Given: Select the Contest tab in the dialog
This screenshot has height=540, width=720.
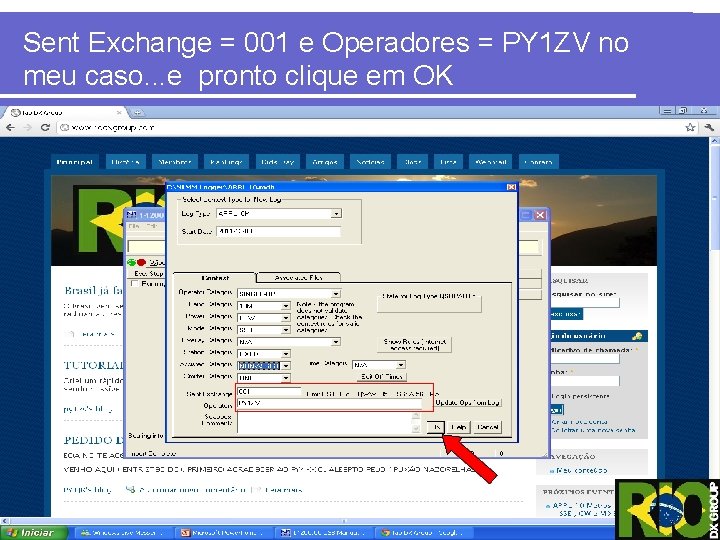Looking at the screenshot, I should tap(215, 278).
